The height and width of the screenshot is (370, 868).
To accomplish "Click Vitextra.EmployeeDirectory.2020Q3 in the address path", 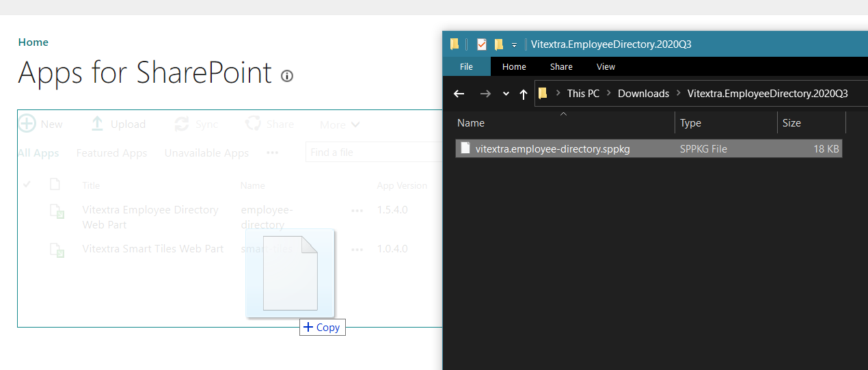I will [768, 94].
